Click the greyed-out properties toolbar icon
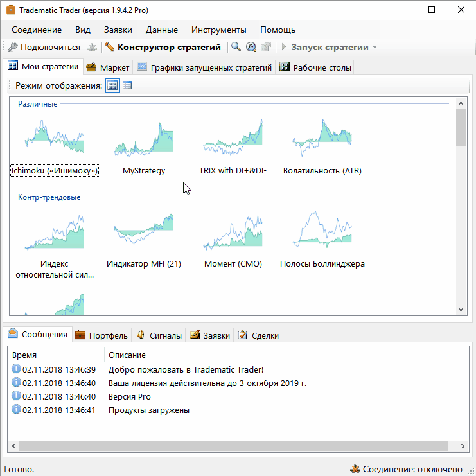The image size is (476, 476). [266, 47]
